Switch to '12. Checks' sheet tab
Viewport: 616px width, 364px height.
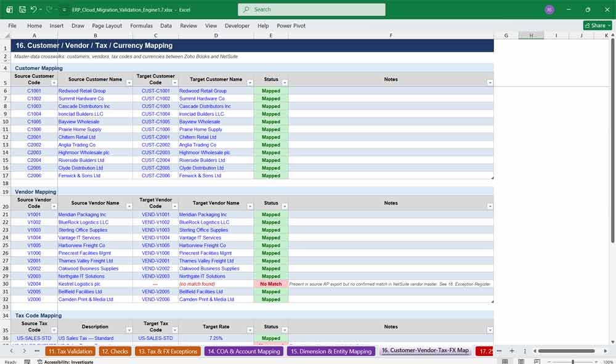[115, 352]
